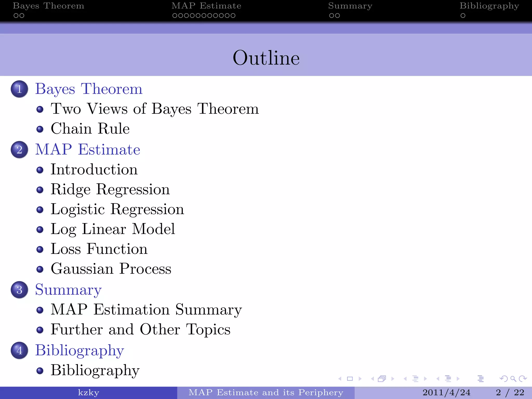
Task: Click the search magnifier navigation icon
Action: point(513,379)
